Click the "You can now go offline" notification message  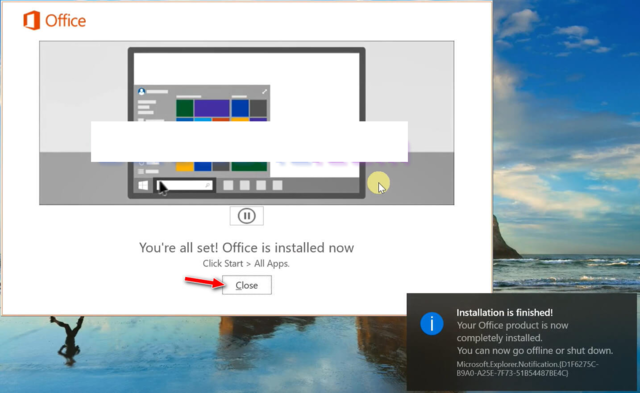pos(535,351)
